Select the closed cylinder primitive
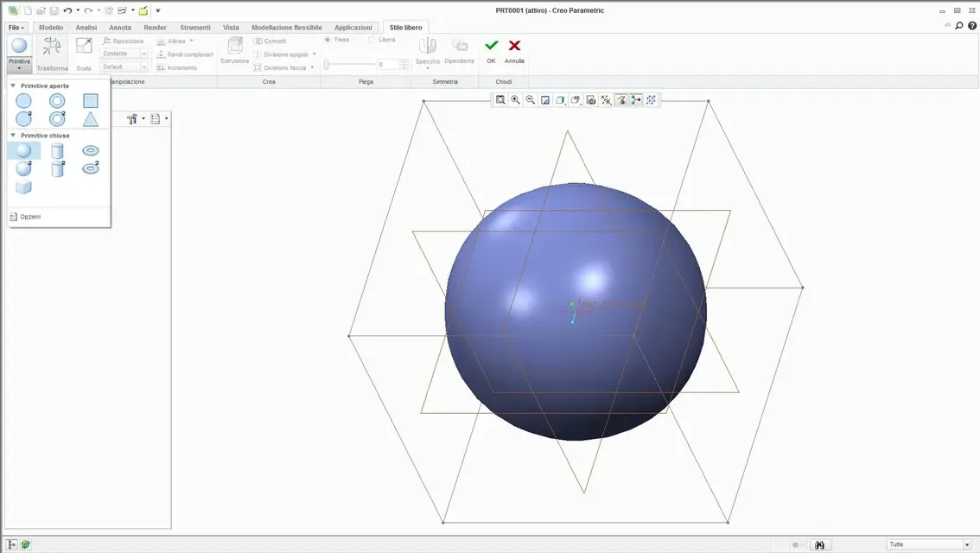Image resolution: width=980 pixels, height=553 pixels. click(x=57, y=150)
